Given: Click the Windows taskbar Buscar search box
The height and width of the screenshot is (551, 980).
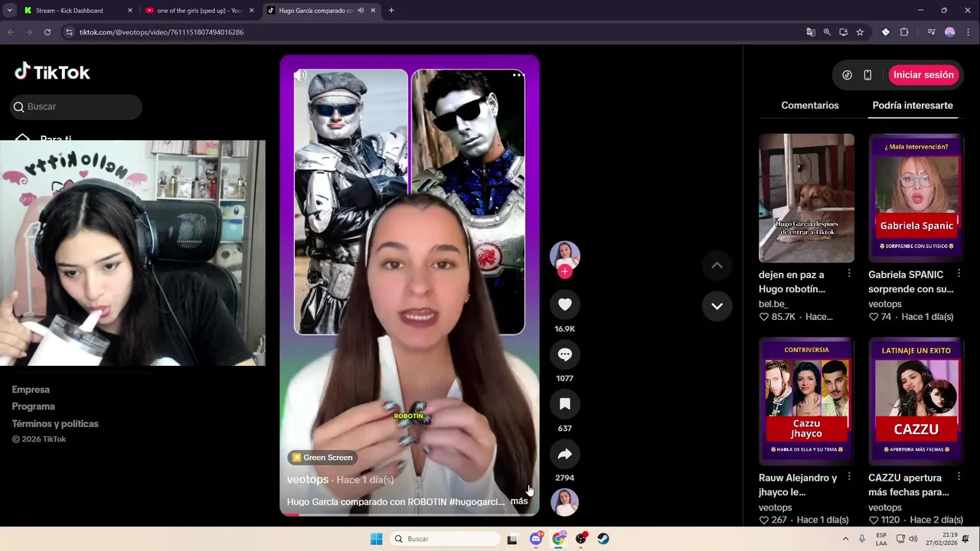Looking at the screenshot, I should point(445,539).
